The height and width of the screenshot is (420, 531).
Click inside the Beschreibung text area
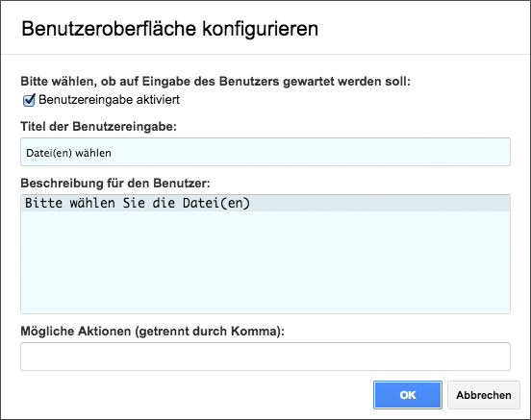265,254
